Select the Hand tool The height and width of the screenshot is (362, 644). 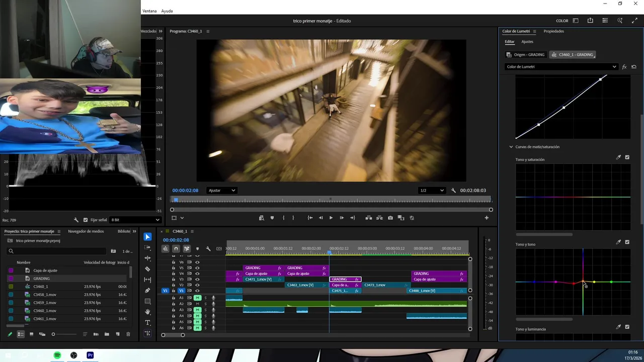[147, 312]
